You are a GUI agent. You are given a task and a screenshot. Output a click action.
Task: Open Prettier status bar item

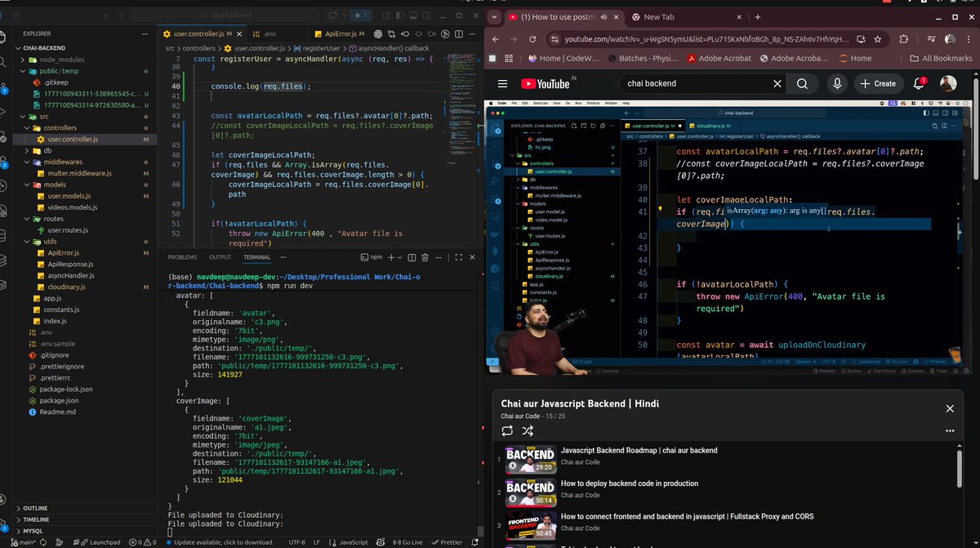point(446,541)
